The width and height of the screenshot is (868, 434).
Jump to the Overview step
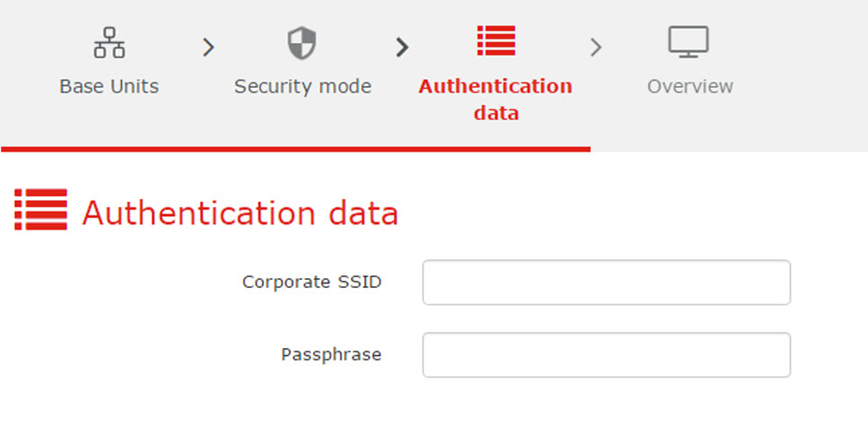pyautogui.click(x=689, y=86)
